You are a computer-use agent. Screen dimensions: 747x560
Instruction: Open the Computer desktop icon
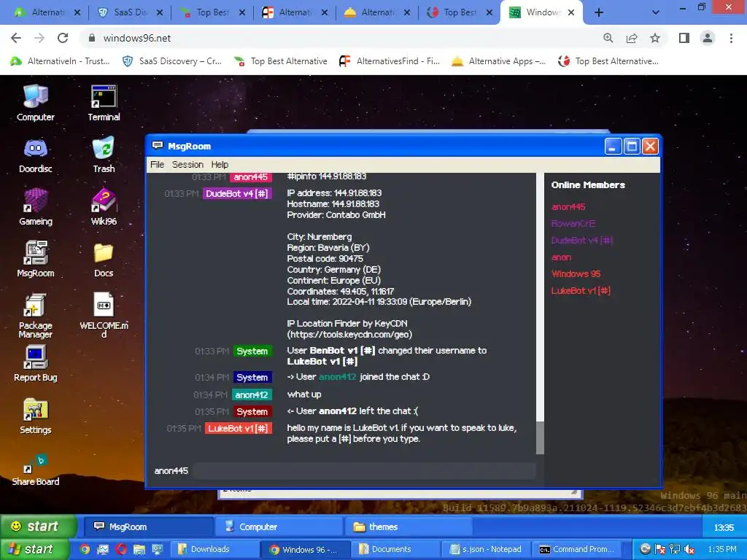35,102
